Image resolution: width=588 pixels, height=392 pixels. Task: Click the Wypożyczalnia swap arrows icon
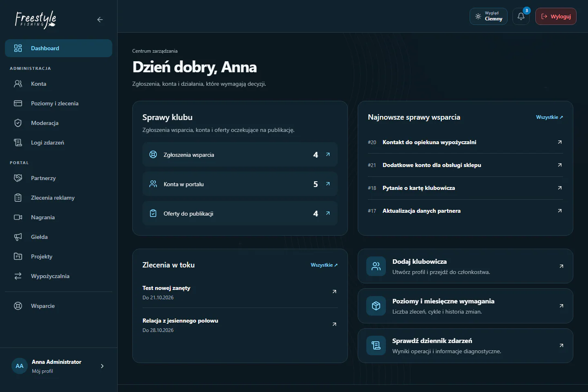pos(18,276)
